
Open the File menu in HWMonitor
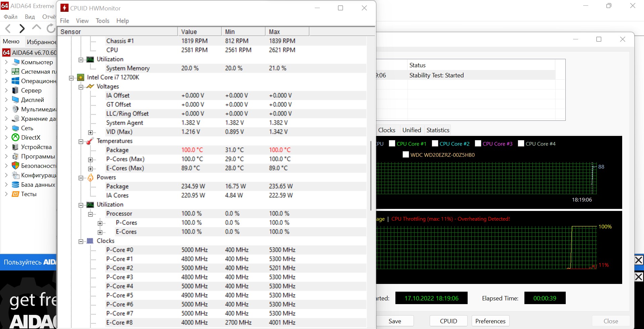pos(65,21)
